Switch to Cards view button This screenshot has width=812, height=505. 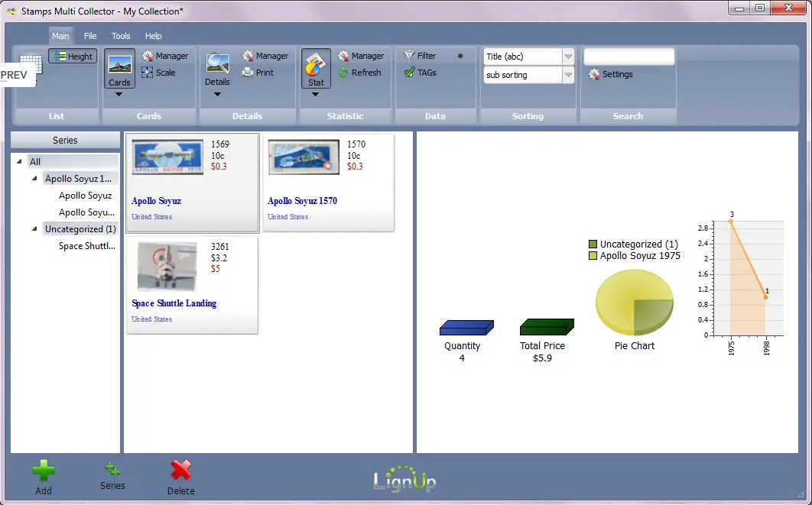(119, 68)
